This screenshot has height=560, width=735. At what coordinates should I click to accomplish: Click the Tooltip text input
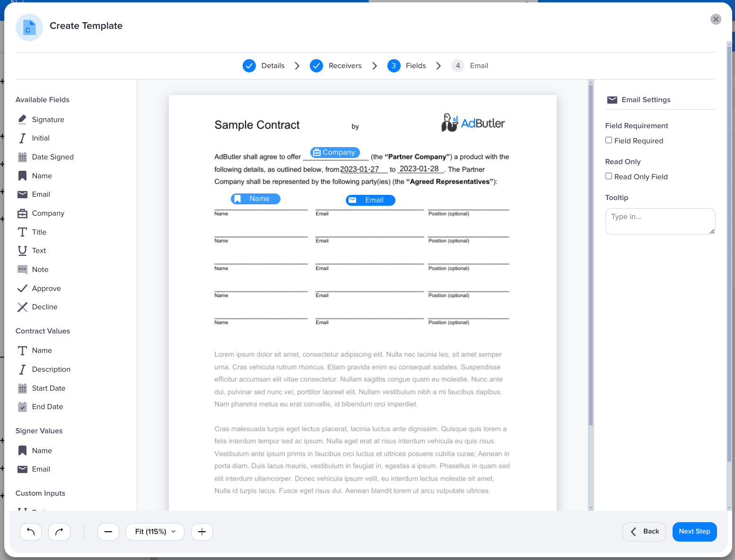(660, 221)
